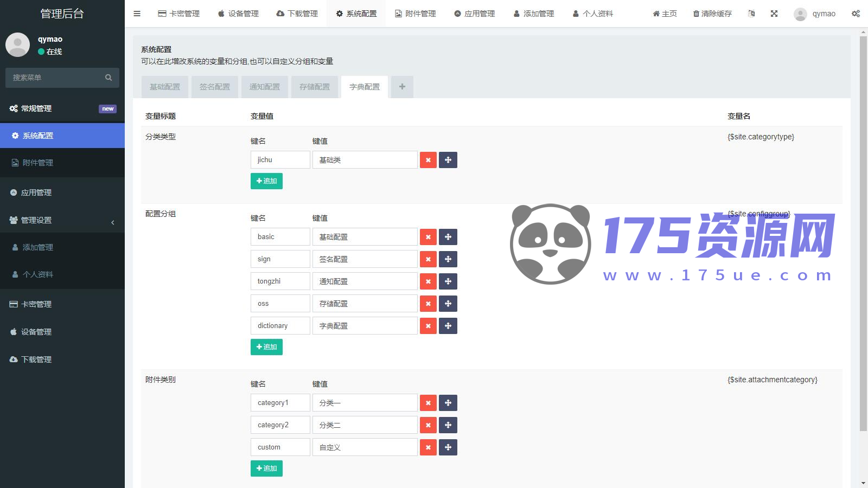Open 添加管理 in the sidebar

click(x=62, y=247)
